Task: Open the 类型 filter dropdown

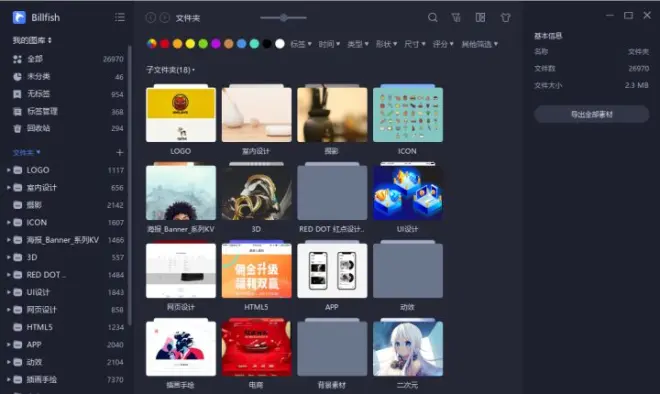Action: [358, 44]
